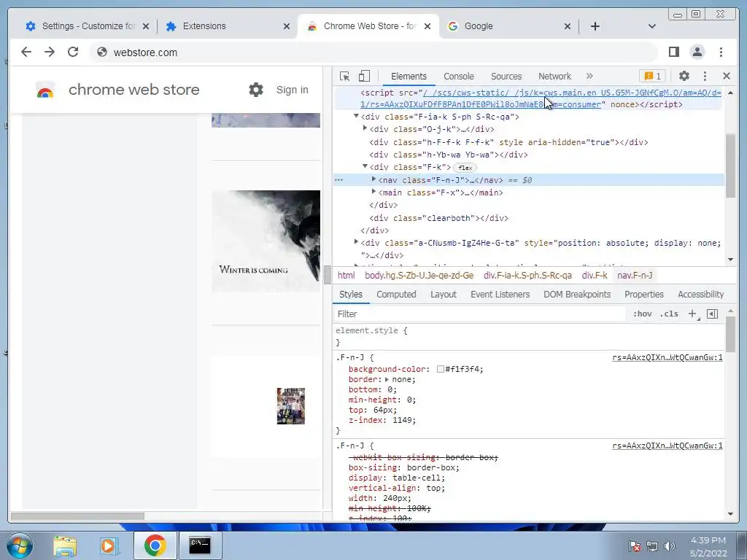Click Sign in link
The height and width of the screenshot is (560, 747).
tap(292, 90)
